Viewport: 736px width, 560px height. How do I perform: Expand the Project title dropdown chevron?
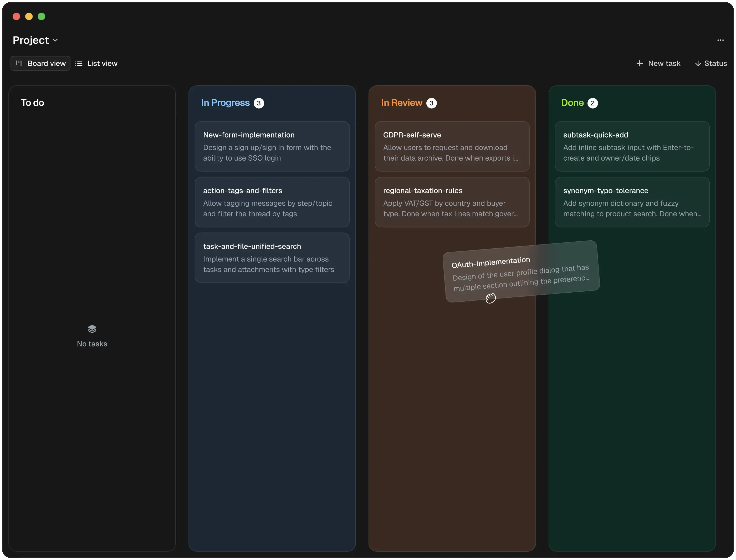(56, 40)
